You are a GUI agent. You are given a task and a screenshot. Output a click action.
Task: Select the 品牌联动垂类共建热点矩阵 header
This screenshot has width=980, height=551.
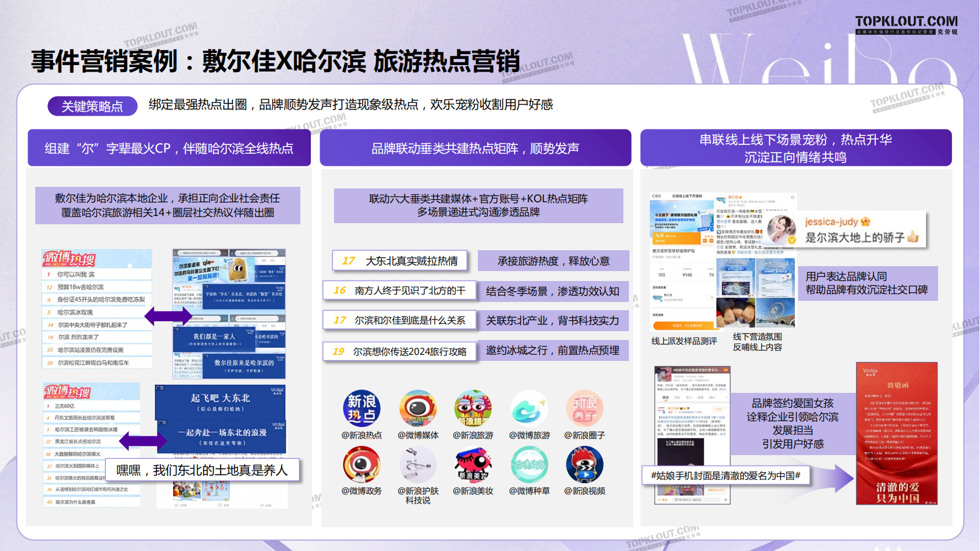(475, 148)
